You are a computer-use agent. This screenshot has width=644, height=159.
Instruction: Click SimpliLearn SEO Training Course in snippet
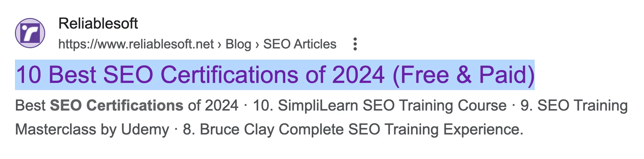click(x=380, y=105)
